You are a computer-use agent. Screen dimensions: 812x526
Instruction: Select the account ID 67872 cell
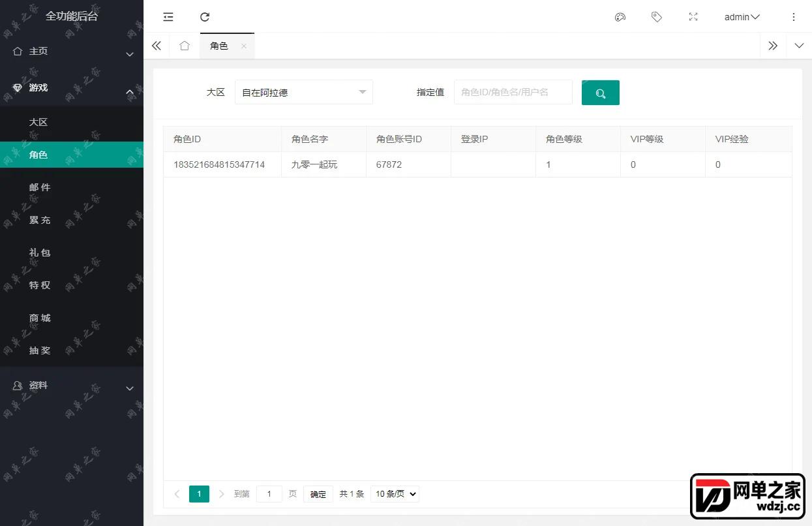[x=408, y=164]
